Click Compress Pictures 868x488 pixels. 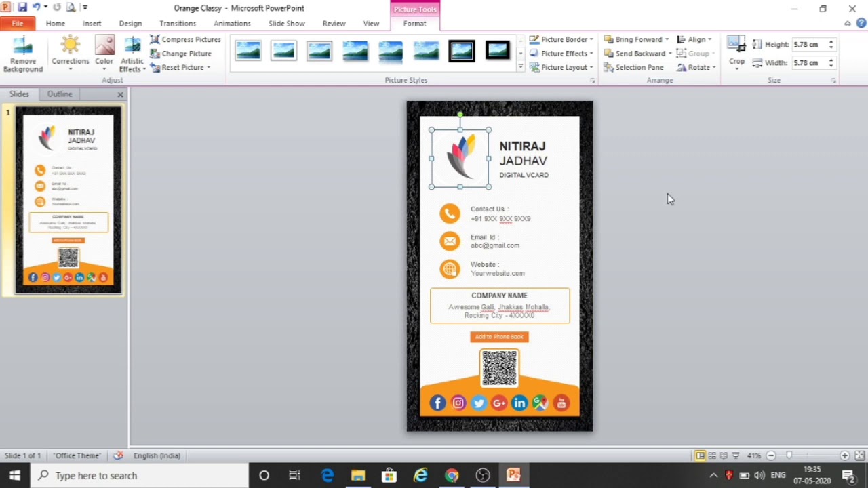click(x=186, y=39)
